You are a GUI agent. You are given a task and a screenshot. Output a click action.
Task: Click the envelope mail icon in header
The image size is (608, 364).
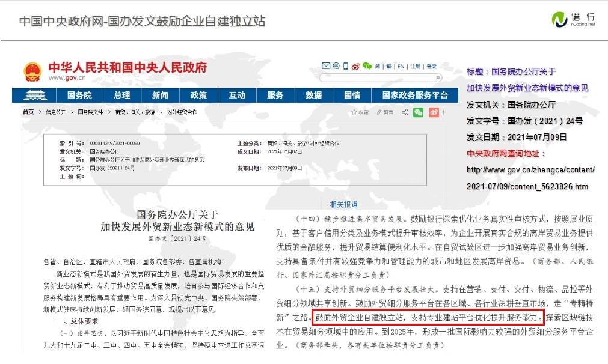tap(326, 66)
